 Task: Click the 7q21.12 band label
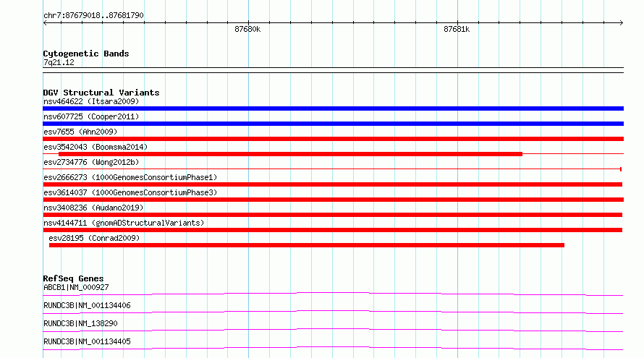(59, 62)
